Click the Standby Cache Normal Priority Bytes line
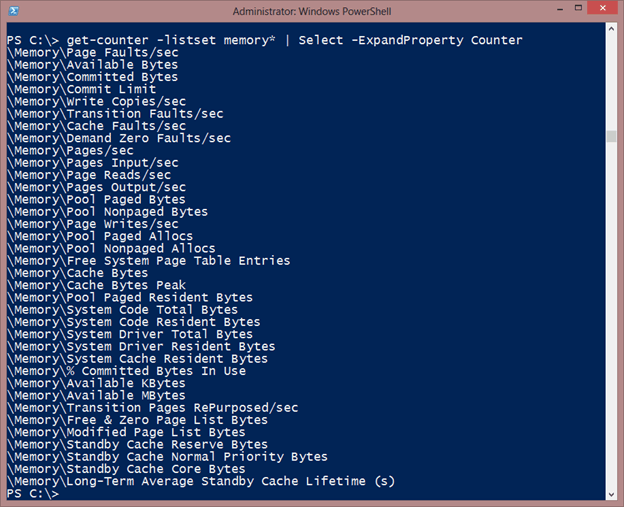This screenshot has width=624, height=507. [x=167, y=457]
